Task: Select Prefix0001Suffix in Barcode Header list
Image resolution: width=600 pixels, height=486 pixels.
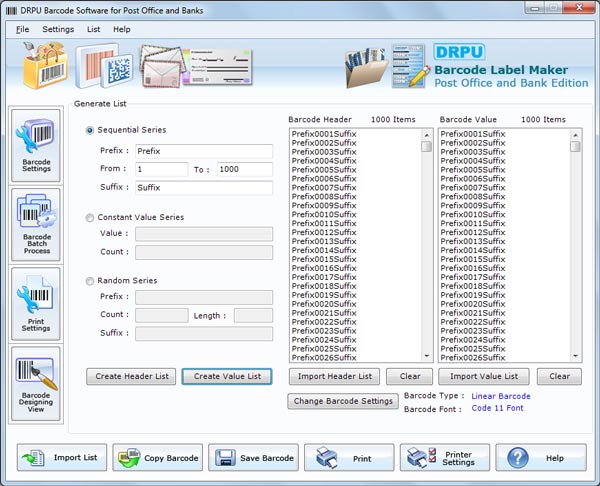Action: (x=324, y=134)
